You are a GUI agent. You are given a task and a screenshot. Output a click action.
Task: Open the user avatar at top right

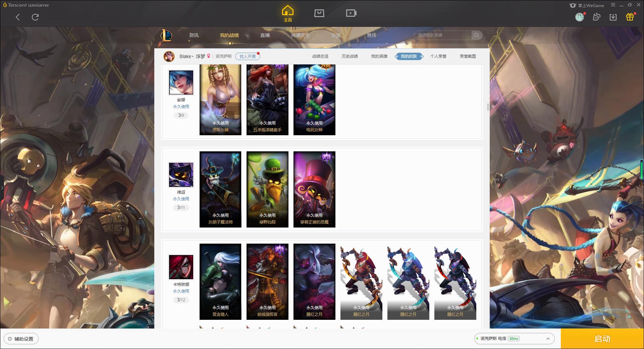point(580,17)
